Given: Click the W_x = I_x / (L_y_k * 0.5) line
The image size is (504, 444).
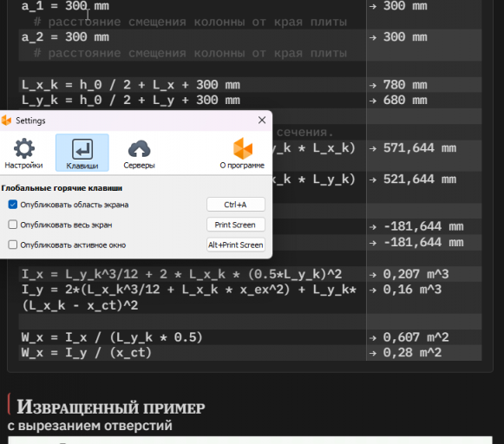Looking at the screenshot, I should point(112,337).
